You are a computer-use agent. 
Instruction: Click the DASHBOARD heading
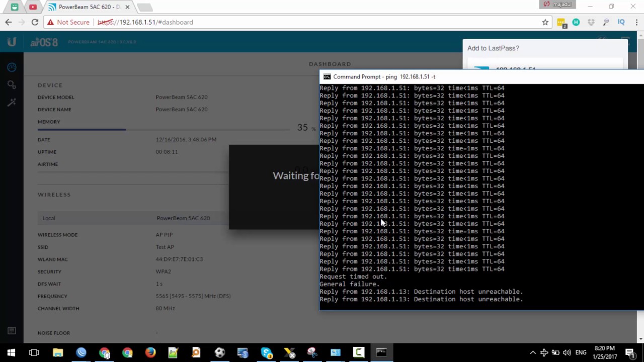[330, 64]
